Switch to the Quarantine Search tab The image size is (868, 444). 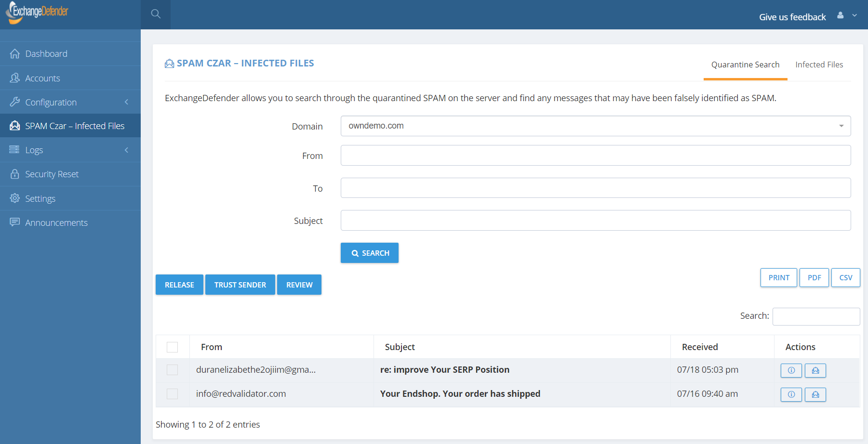coord(745,65)
